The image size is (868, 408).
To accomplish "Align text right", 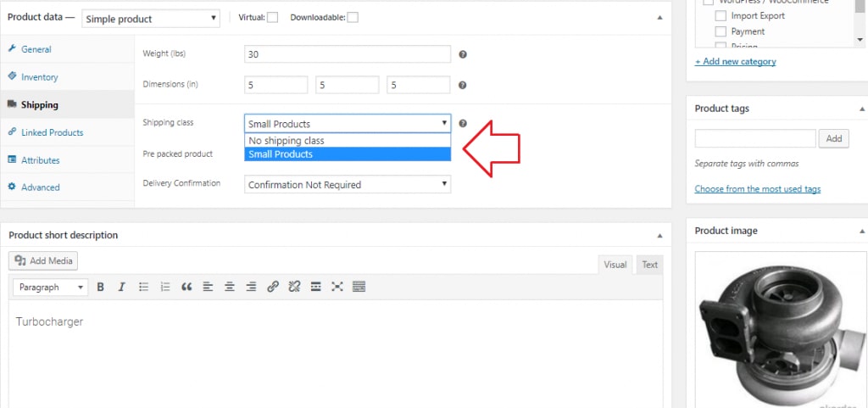I will click(x=251, y=287).
